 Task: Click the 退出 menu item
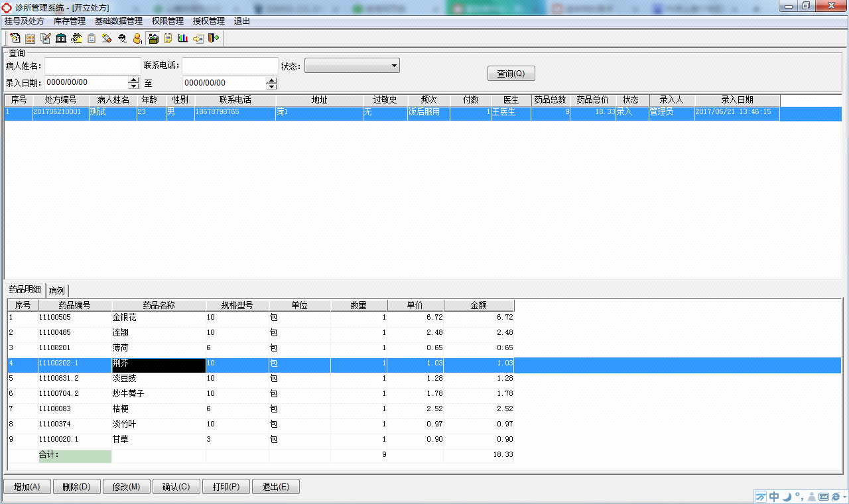[x=242, y=21]
